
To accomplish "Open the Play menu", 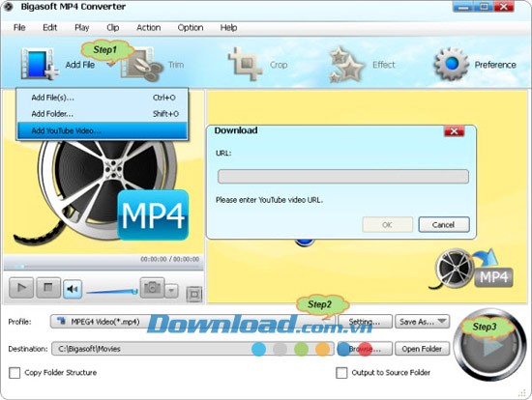I will point(82,27).
